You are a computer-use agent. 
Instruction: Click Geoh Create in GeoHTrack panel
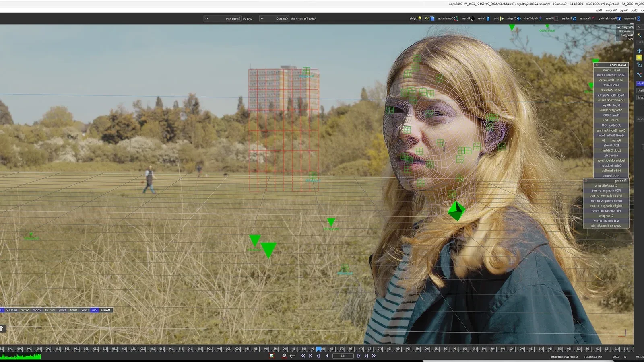pyautogui.click(x=611, y=70)
